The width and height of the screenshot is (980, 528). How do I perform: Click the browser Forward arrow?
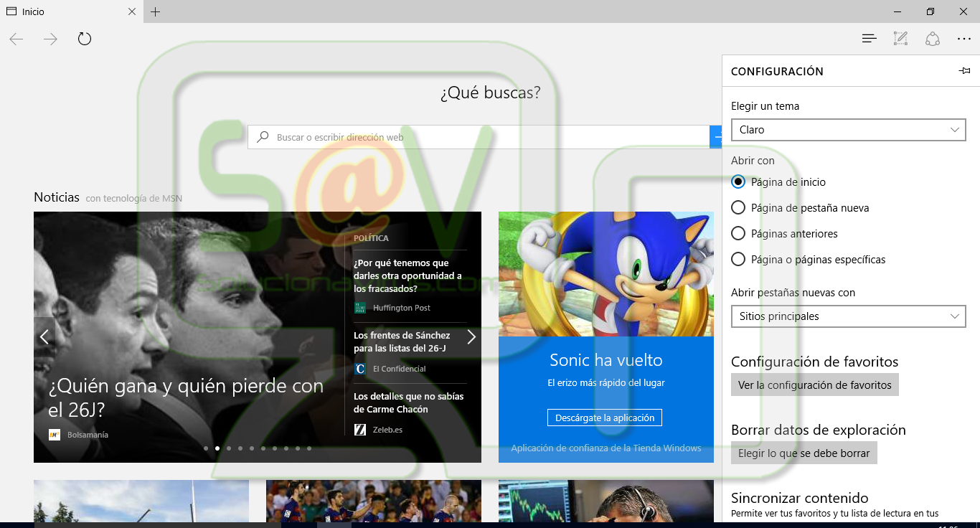pos(50,39)
